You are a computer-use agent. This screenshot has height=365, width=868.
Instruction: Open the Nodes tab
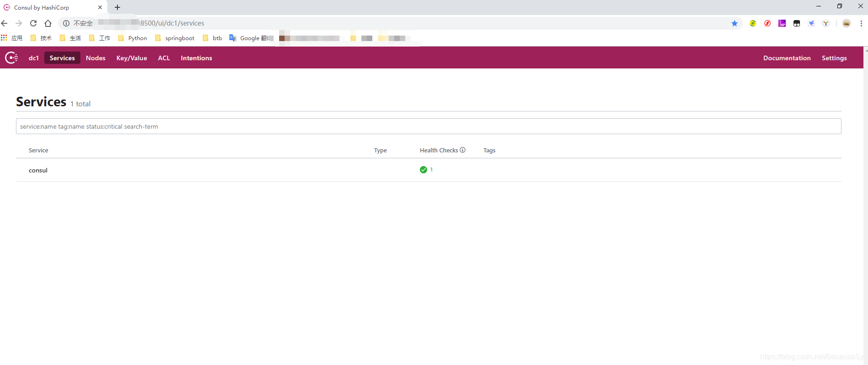[x=95, y=58]
